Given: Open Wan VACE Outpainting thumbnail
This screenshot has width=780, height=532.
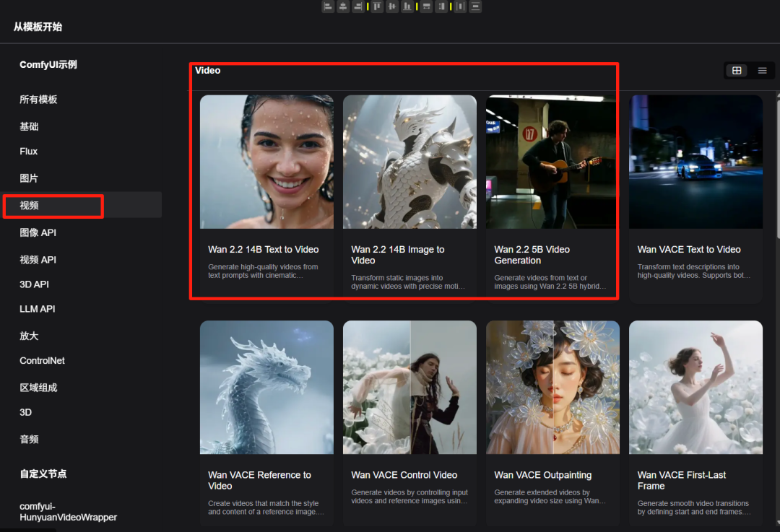Looking at the screenshot, I should click(x=552, y=388).
